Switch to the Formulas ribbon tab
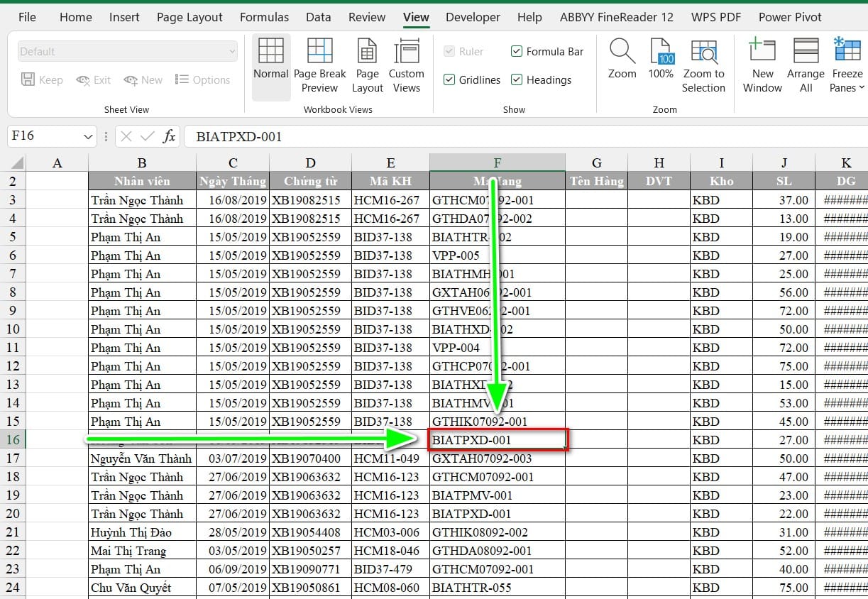Screen dimensions: 868x599 click(x=264, y=17)
